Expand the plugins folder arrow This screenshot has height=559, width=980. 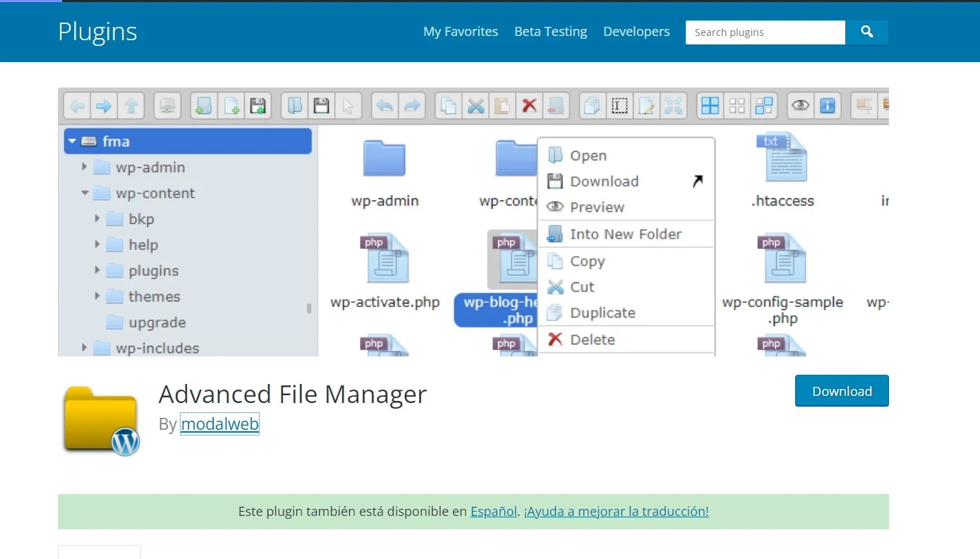pyautogui.click(x=97, y=270)
